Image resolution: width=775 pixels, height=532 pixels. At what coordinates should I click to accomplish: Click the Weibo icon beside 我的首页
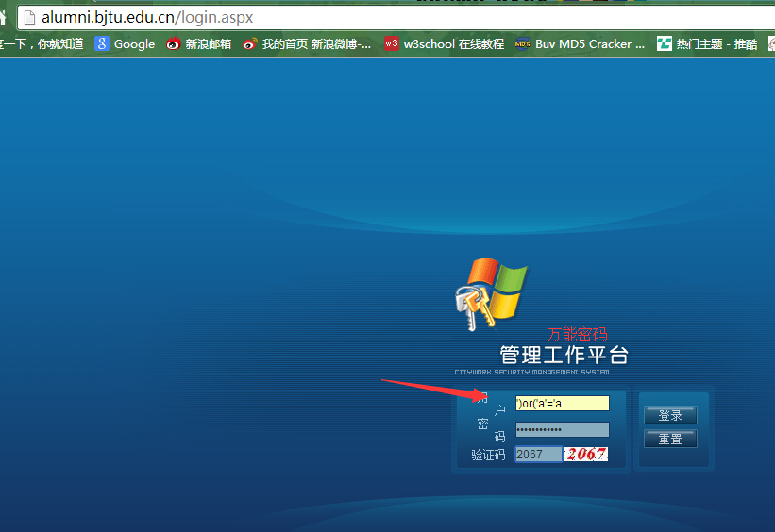[249, 44]
